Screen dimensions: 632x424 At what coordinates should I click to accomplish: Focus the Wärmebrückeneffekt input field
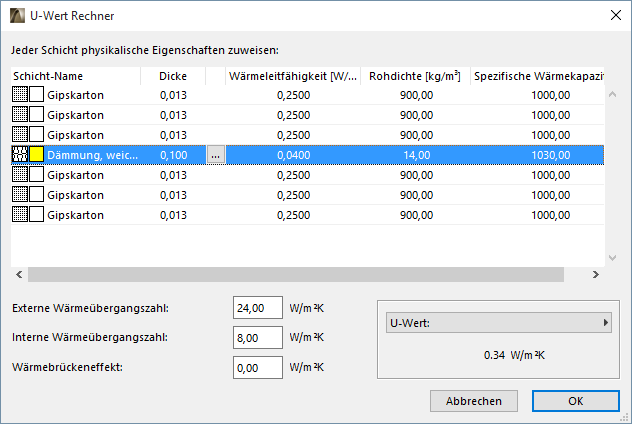(x=258, y=368)
